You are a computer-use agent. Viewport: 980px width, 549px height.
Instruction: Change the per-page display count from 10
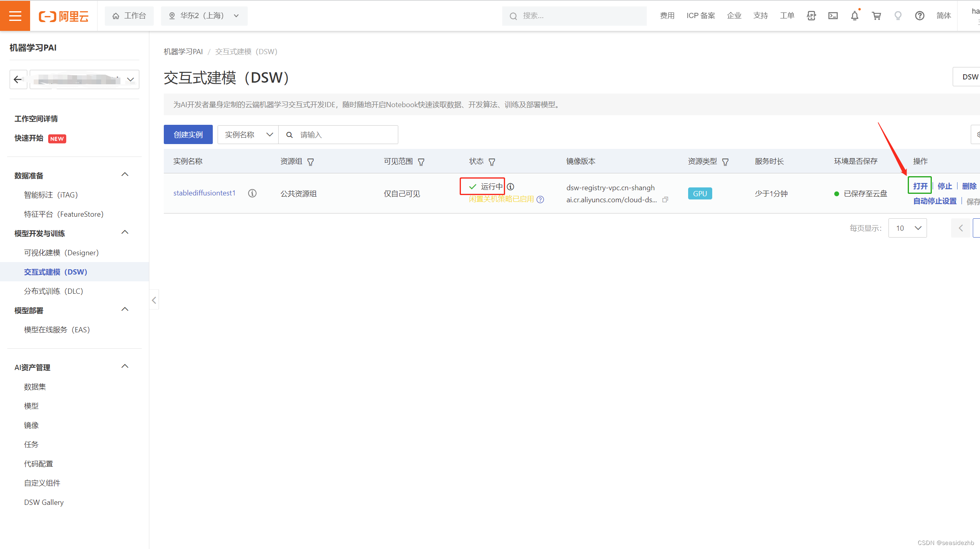pos(907,228)
